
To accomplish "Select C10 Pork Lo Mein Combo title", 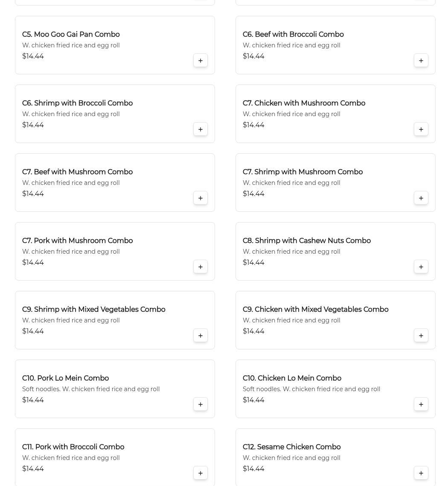I will pyautogui.click(x=65, y=378).
